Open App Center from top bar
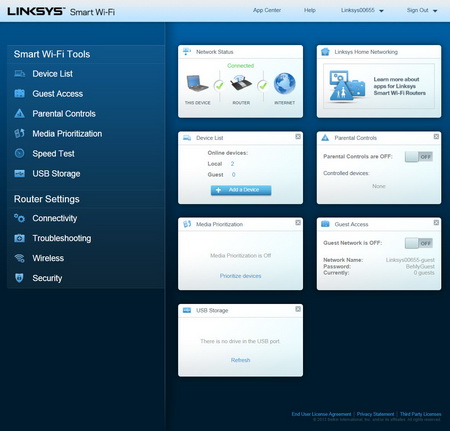Image resolution: width=450 pixels, height=431 pixels. [x=267, y=10]
